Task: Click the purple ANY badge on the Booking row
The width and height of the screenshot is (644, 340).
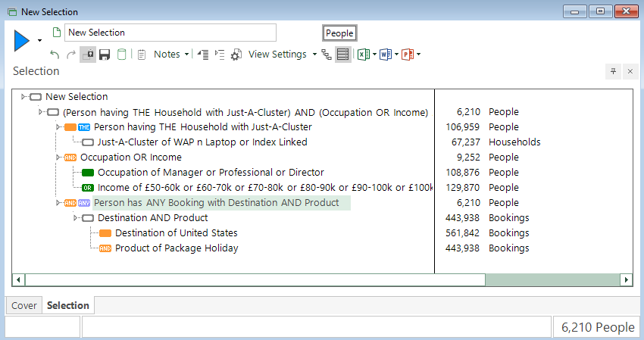Action: [x=84, y=203]
